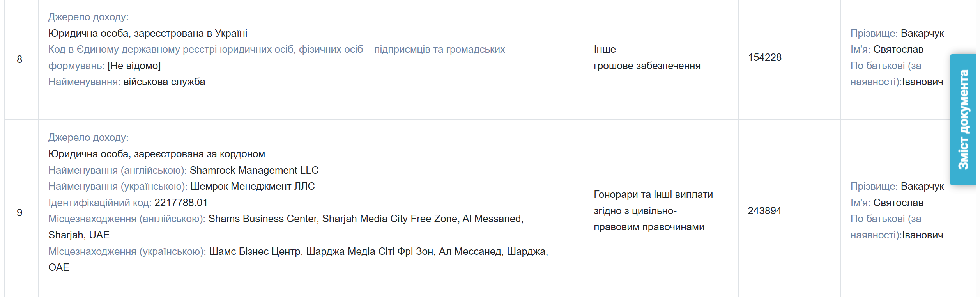Image resolution: width=980 pixels, height=297 pixels.
Task: Click the Shamrock Management LLC name
Action: point(254,171)
